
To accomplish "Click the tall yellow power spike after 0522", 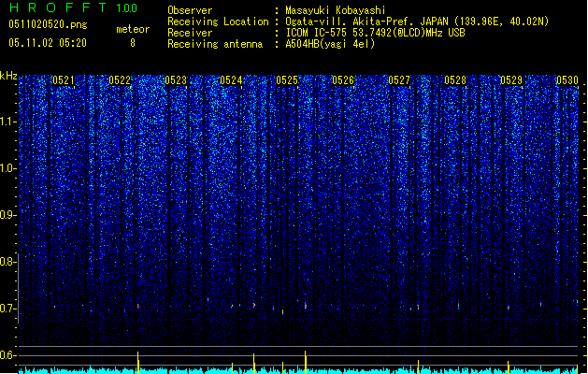I will coord(138,363).
